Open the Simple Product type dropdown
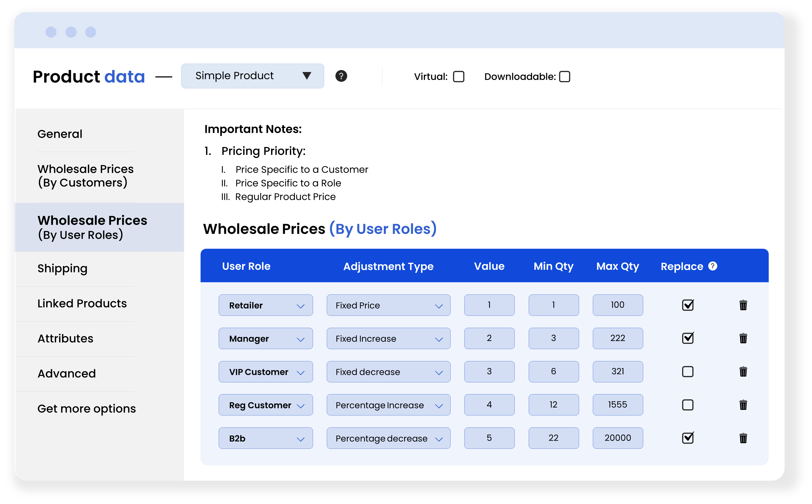 tap(252, 76)
